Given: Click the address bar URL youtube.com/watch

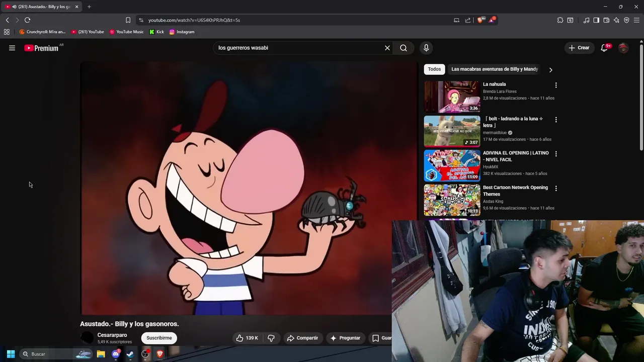Looking at the screenshot, I should point(194,20).
